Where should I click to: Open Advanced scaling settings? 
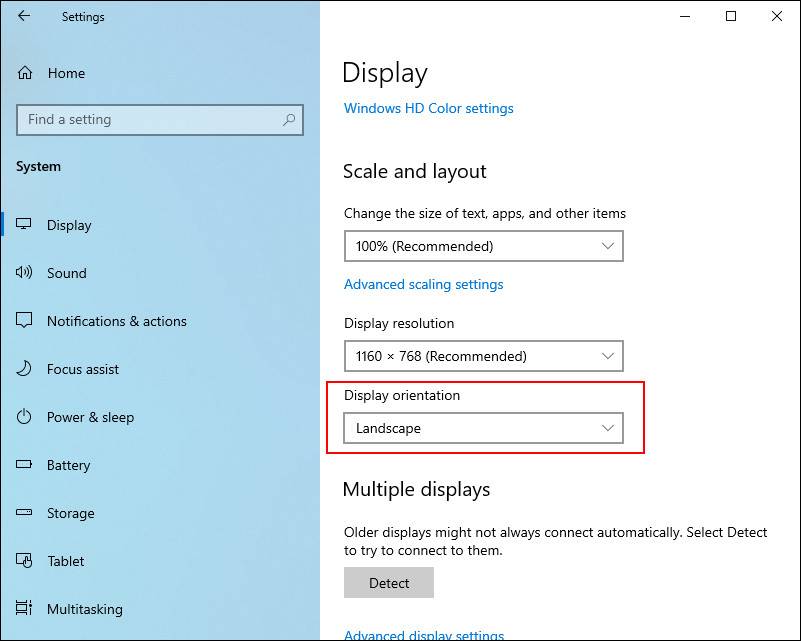[x=423, y=284]
